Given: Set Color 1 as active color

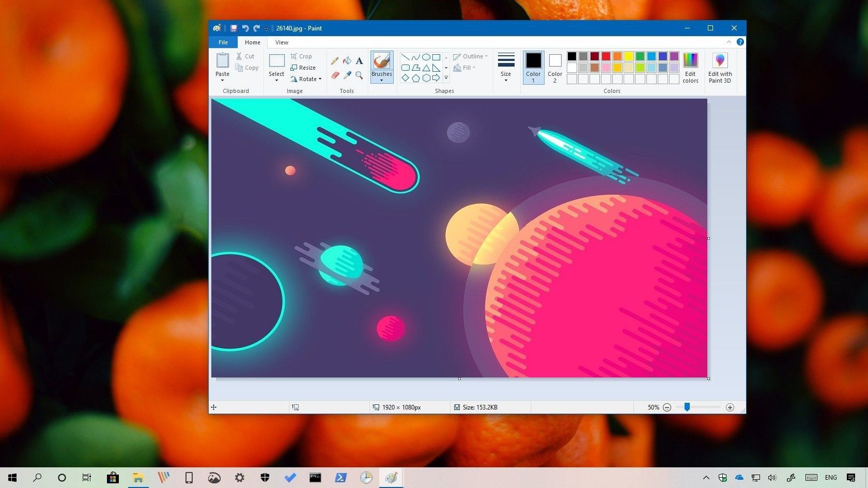Looking at the screenshot, I should (x=533, y=68).
